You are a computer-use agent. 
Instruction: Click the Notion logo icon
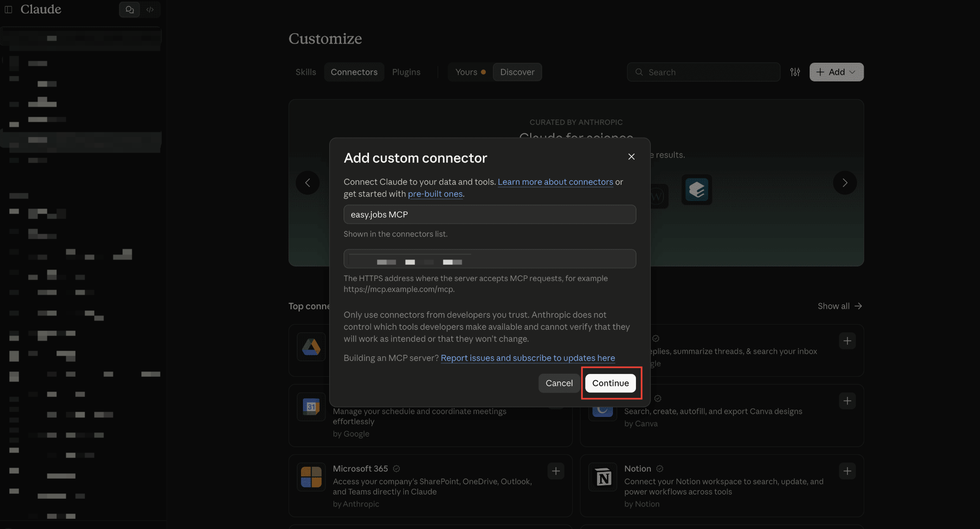(x=603, y=477)
